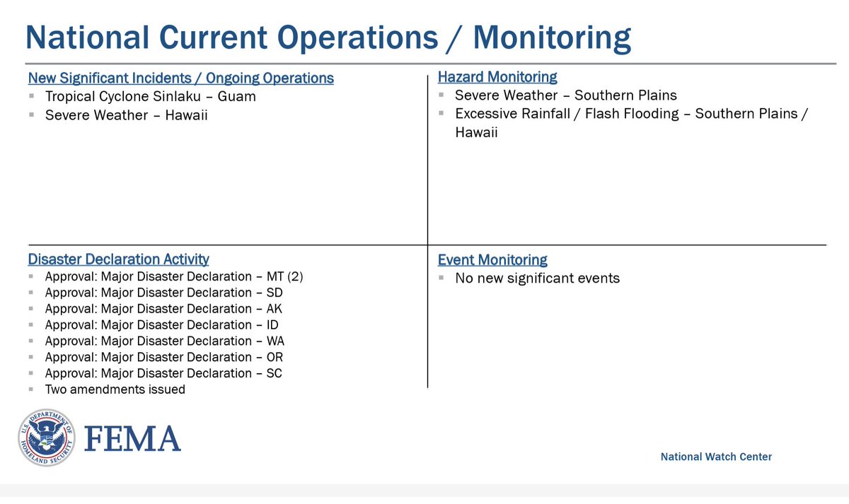Select Excessive Rainfall / Flash Flooding line
This screenshot has width=849, height=504.
point(632,122)
